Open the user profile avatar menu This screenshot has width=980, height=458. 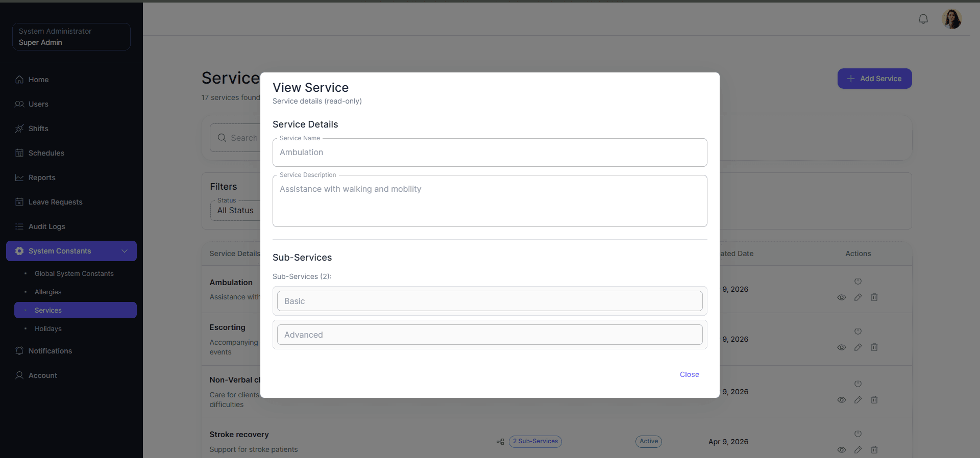pyautogui.click(x=952, y=19)
